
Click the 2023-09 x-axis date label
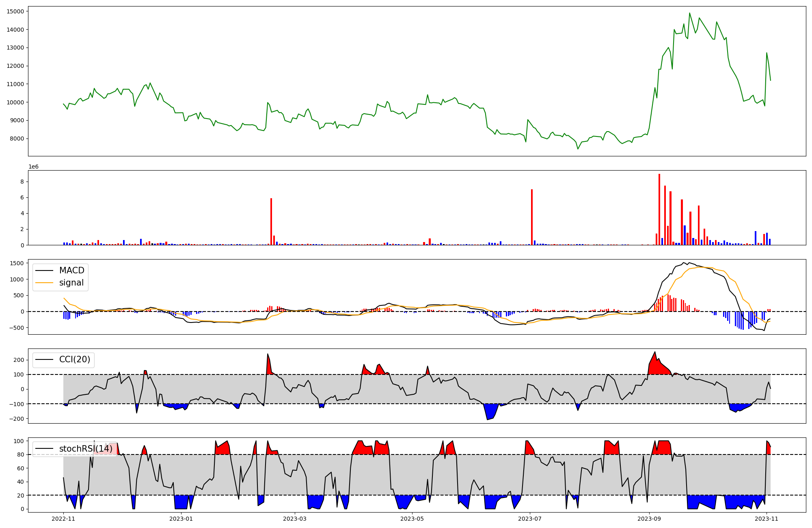pos(649,519)
